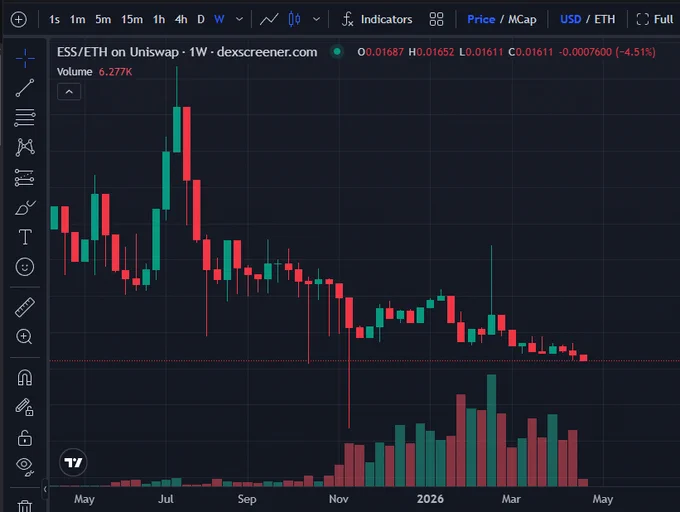Select the ruler measure tool
680x512 pixels.
25,307
